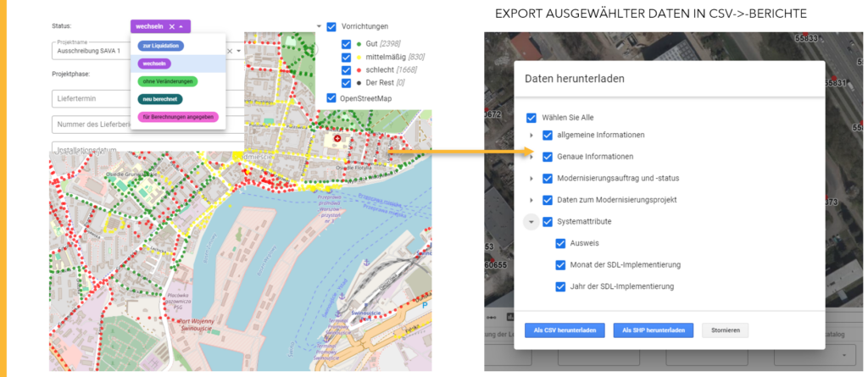This screenshot has height=377, width=868.
Task: Clear the Projektname field with X
Action: (x=230, y=51)
